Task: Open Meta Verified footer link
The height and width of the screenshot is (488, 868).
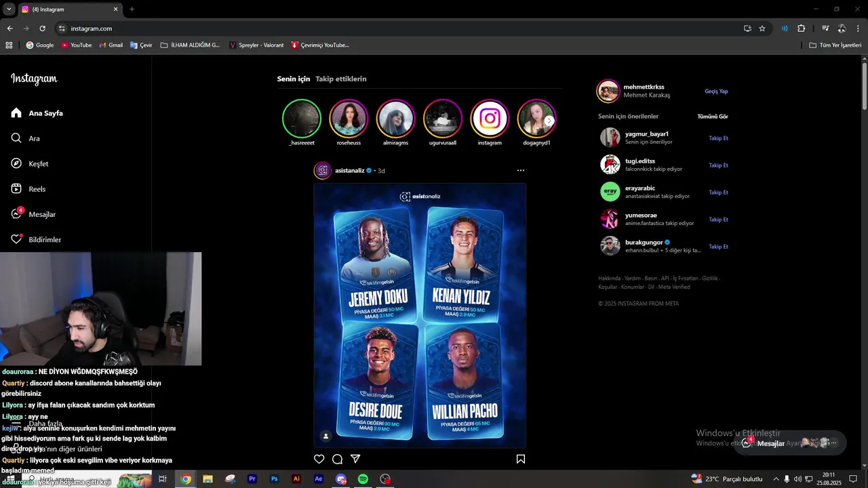Action: pyautogui.click(x=674, y=287)
